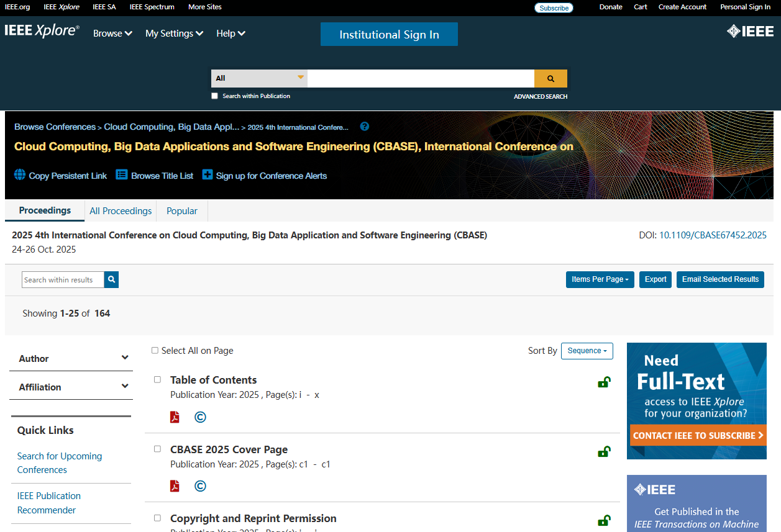Click the Copy Persistent Link globe icon
The width and height of the screenshot is (781, 532).
(20, 175)
